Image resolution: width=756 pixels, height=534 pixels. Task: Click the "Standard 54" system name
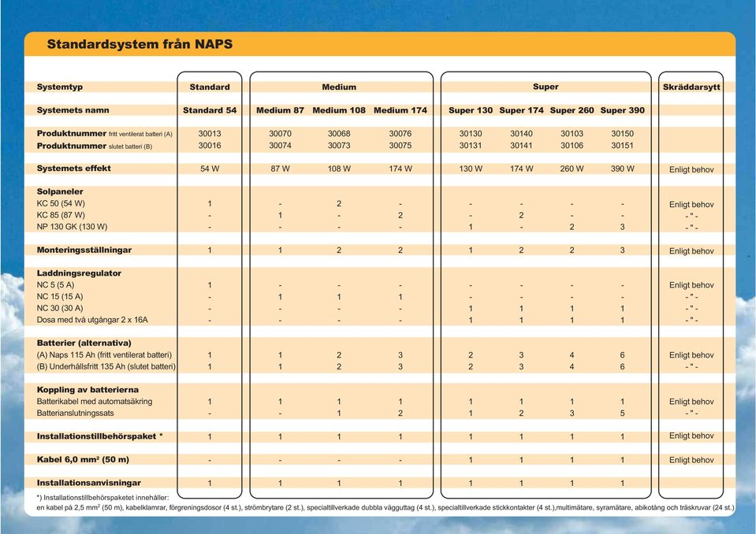click(x=210, y=110)
